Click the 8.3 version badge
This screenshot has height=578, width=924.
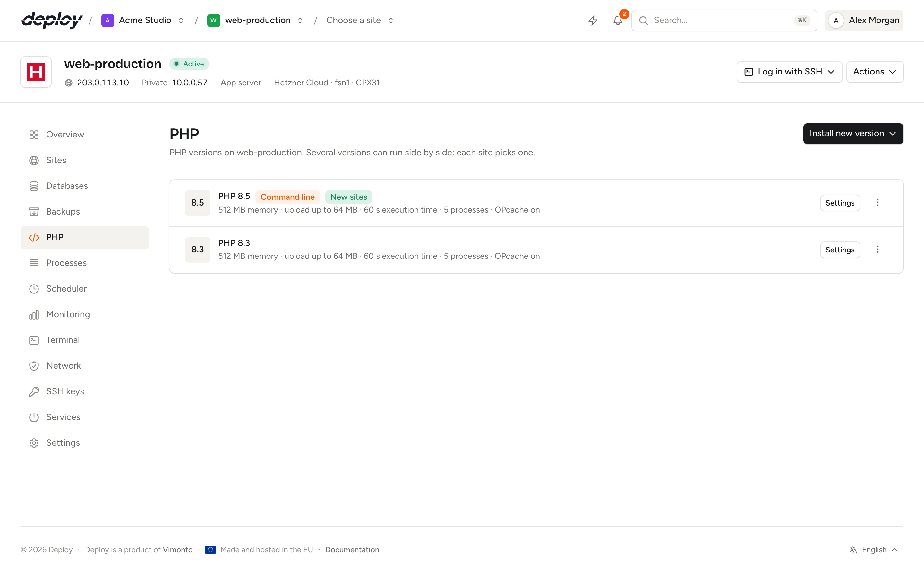pyautogui.click(x=197, y=250)
